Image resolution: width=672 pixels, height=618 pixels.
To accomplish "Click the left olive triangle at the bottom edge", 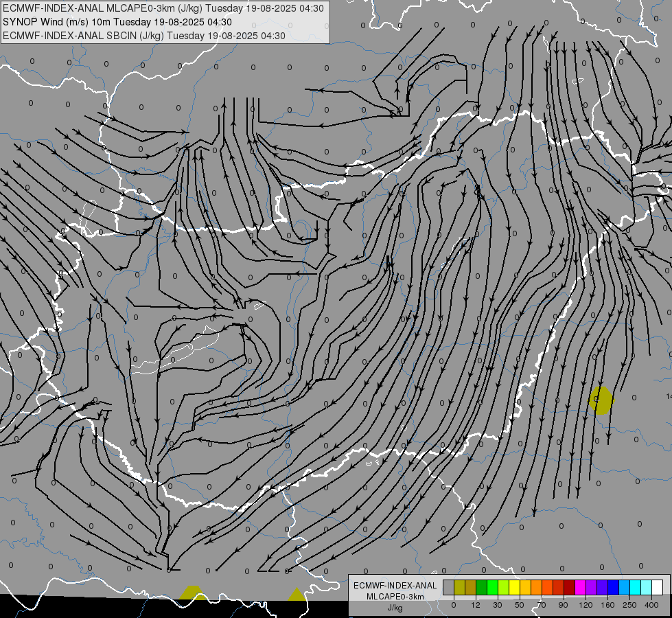I will pyautogui.click(x=192, y=593).
